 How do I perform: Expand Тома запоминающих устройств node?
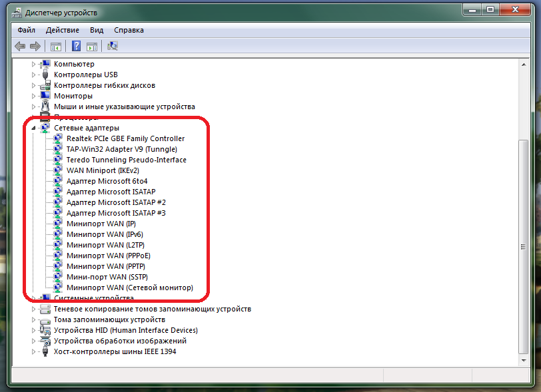click(x=33, y=320)
